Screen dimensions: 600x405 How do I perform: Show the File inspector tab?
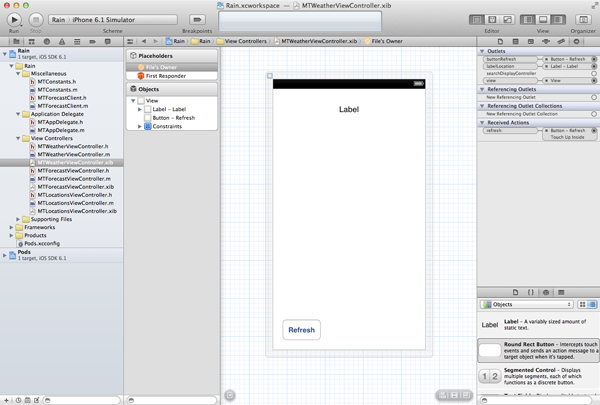pyautogui.click(x=500, y=41)
